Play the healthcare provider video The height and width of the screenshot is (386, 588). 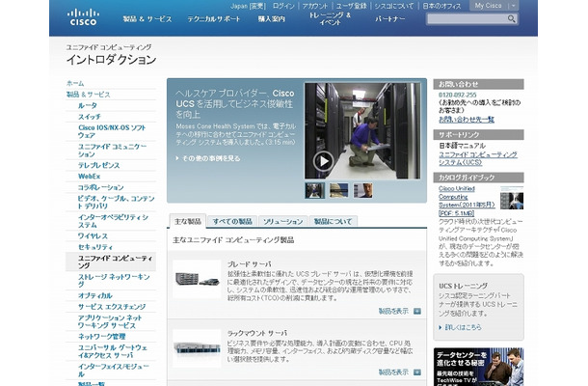[323, 161]
